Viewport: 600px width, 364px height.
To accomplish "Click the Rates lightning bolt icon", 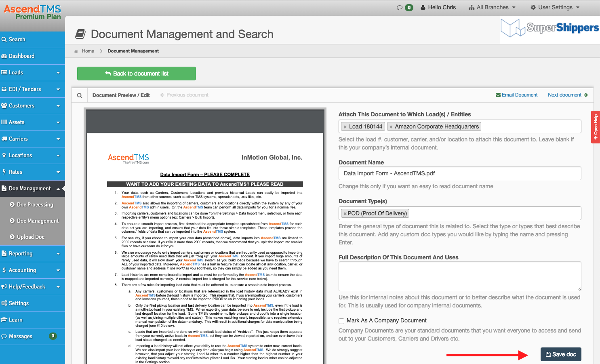I will [x=4, y=172].
